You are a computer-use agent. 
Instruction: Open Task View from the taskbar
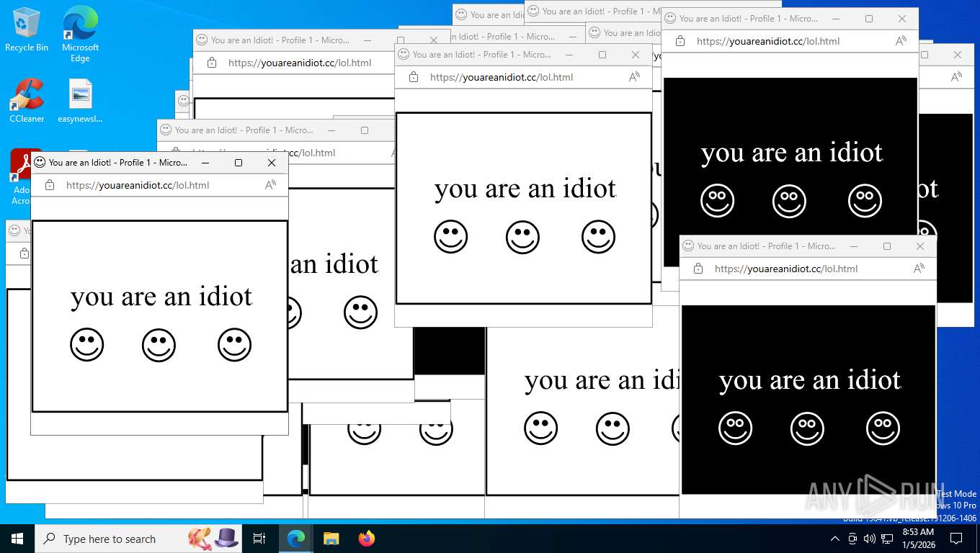click(x=259, y=539)
